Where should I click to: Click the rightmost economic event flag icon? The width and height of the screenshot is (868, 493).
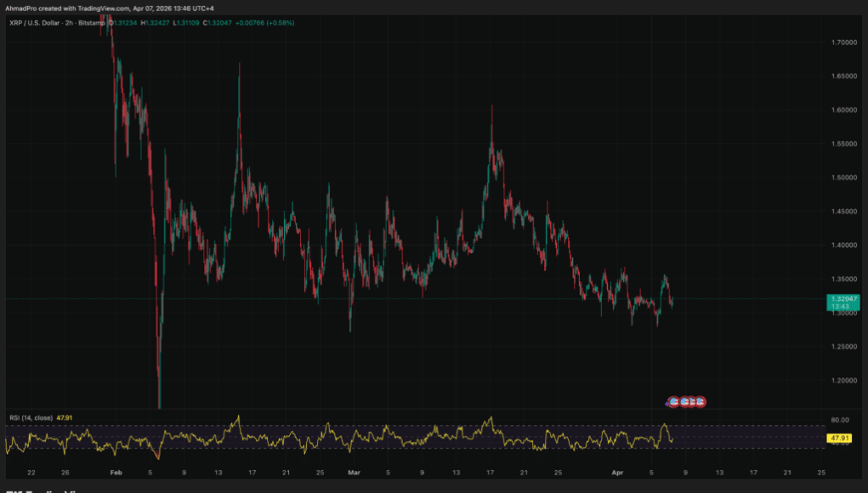[x=701, y=401]
